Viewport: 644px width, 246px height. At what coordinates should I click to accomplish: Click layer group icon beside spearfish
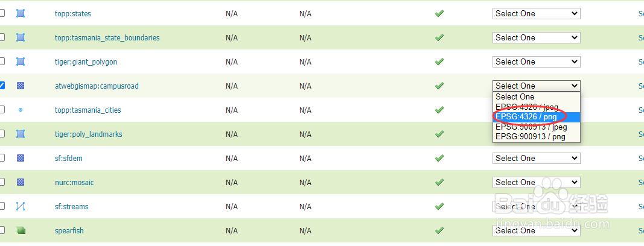pos(21,230)
